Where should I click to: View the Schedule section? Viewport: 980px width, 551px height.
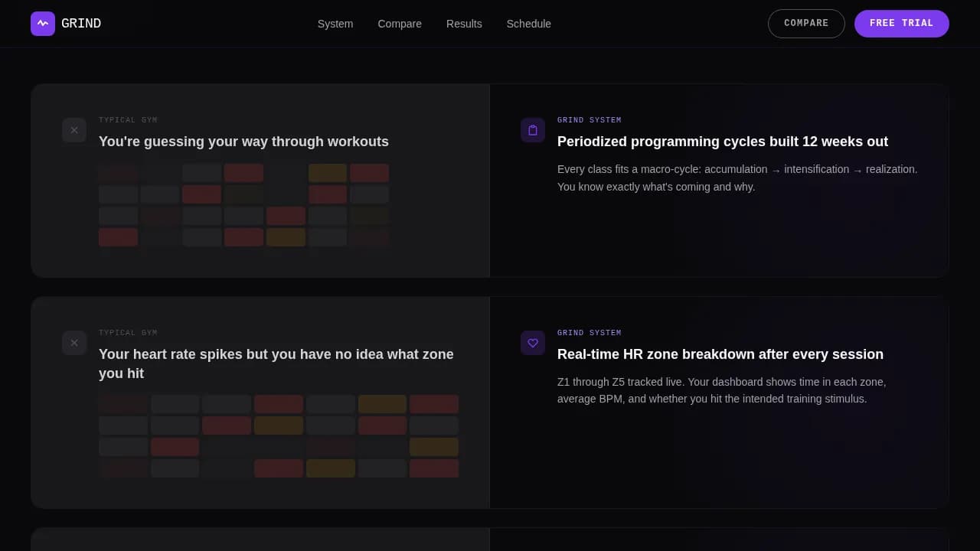[528, 24]
